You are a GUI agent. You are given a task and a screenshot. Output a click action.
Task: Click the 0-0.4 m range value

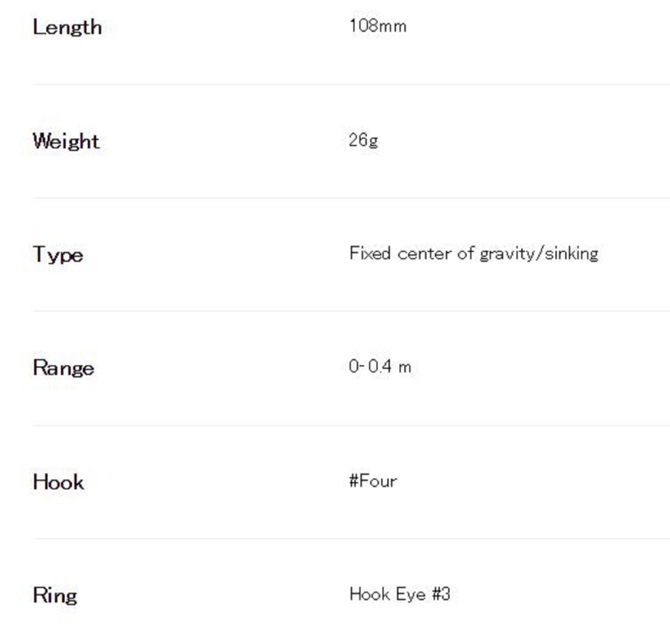380,367
